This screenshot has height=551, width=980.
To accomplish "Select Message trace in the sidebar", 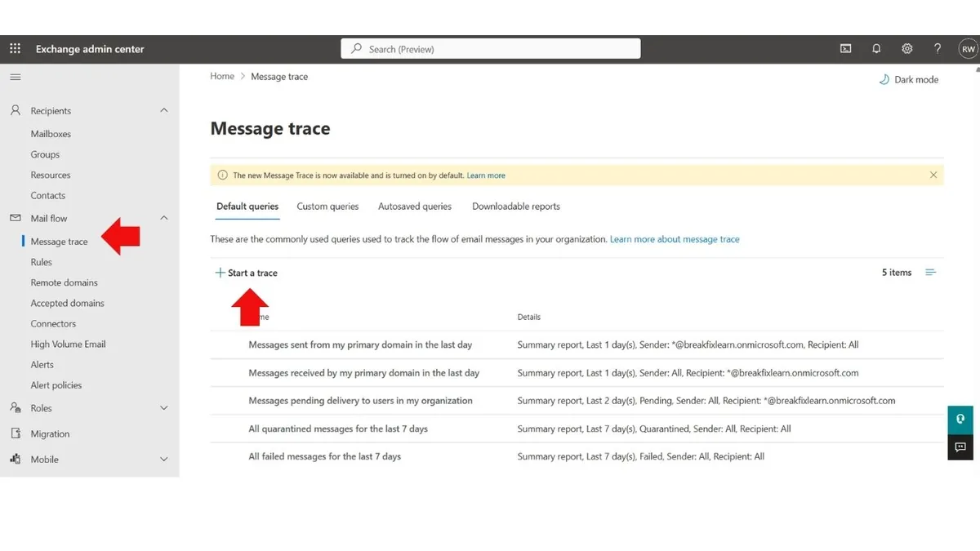I will tap(59, 242).
